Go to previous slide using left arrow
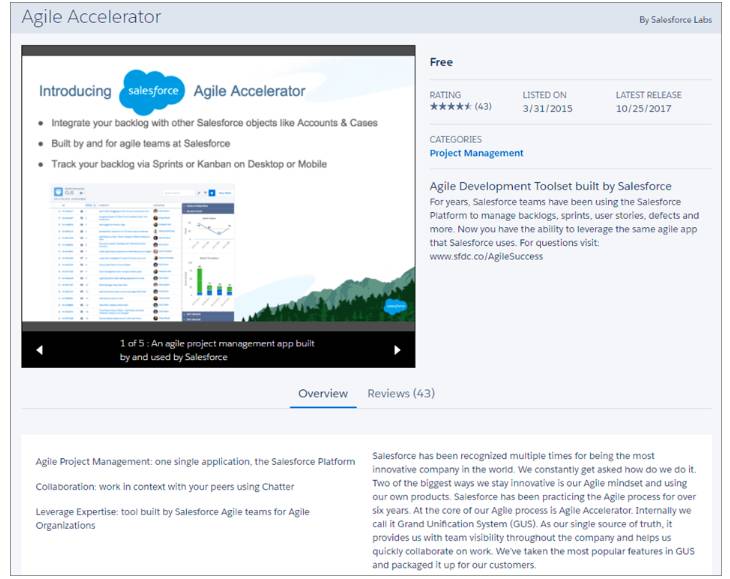Viewport: 730px width, 579px height. tap(40, 350)
